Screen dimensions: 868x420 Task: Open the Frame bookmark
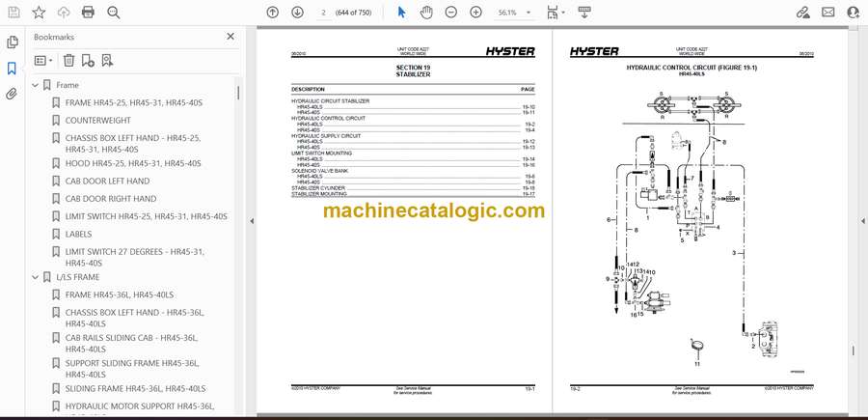68,85
